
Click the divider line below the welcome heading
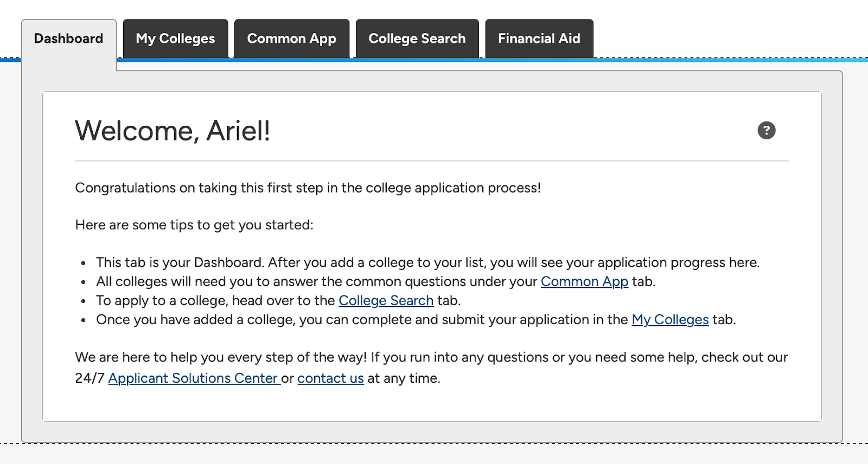pyautogui.click(x=431, y=161)
